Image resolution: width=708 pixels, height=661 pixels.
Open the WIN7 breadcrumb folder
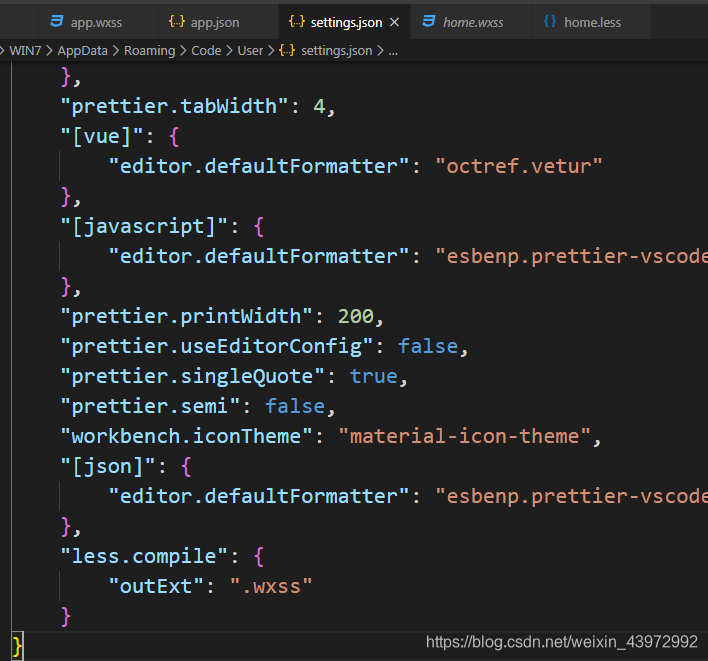[25, 51]
